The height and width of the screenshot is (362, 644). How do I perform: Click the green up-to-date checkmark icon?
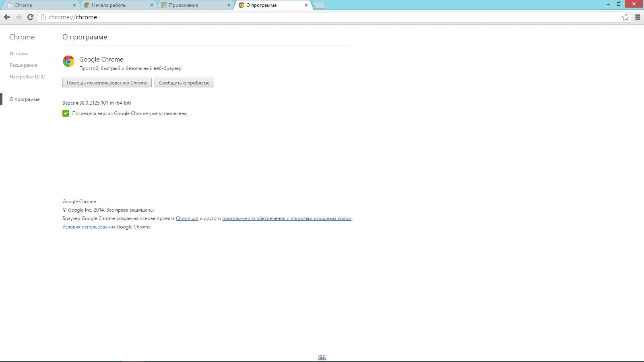tap(66, 113)
